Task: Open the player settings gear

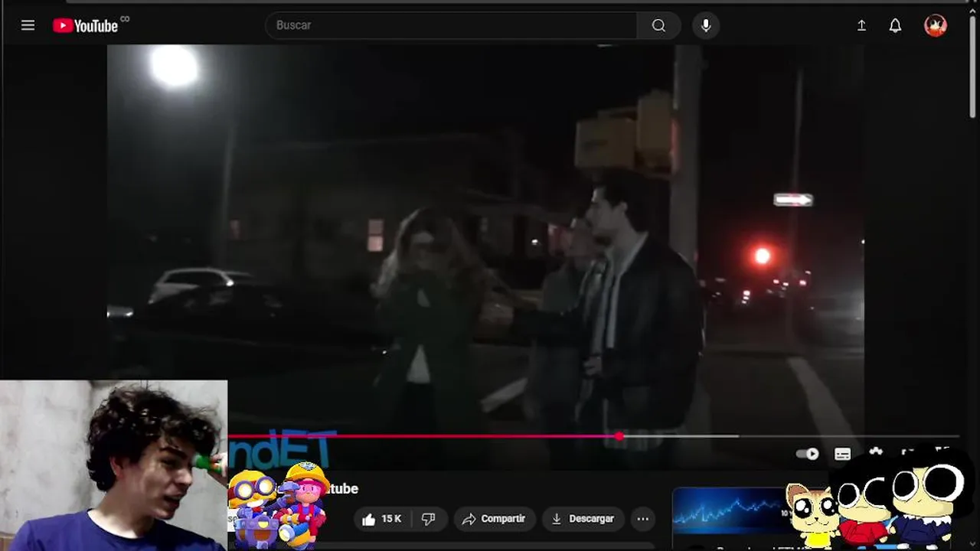Action: [x=876, y=452]
